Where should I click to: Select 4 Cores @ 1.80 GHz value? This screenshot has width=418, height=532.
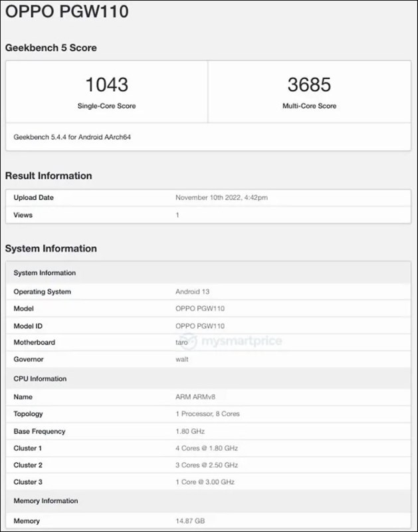click(207, 448)
